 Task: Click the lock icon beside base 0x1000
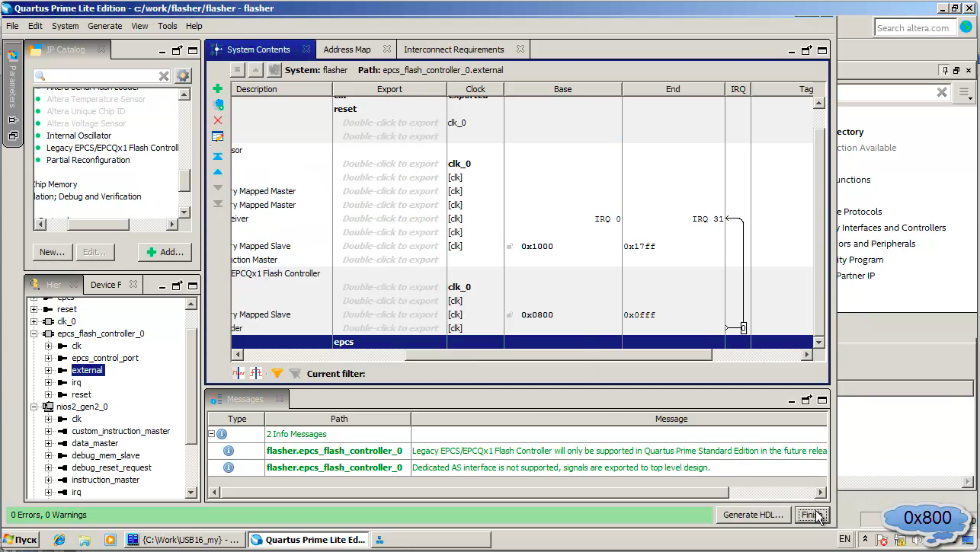click(510, 247)
